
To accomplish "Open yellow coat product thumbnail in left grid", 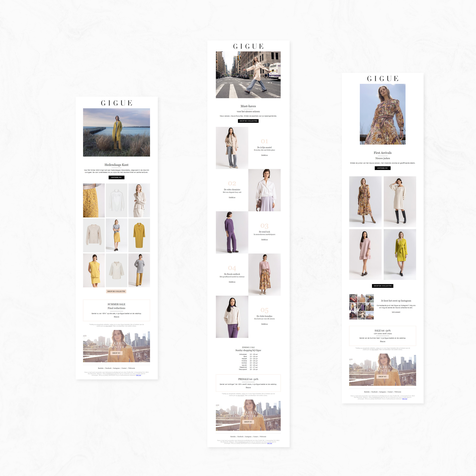I will pyautogui.click(x=139, y=235).
